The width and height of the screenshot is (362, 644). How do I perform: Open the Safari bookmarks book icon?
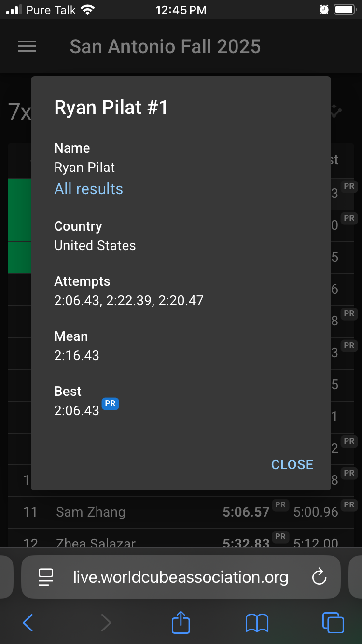pos(257,623)
